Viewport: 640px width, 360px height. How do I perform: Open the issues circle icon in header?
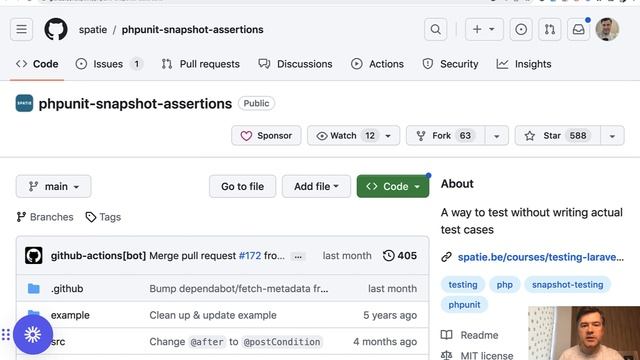[521, 29]
